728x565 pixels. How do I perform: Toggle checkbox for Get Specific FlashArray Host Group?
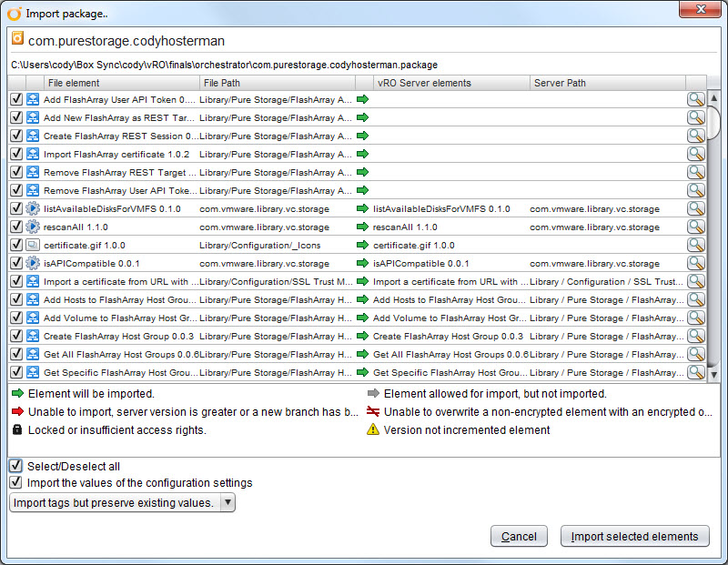pos(16,372)
